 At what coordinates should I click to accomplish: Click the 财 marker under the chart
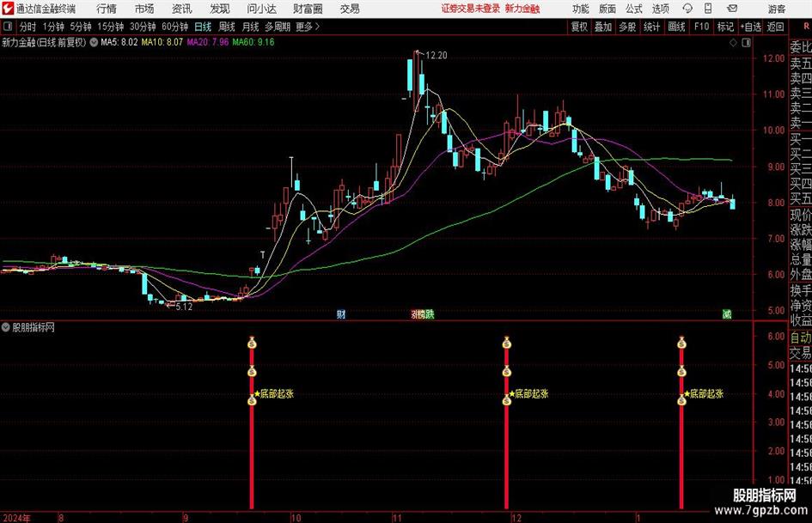point(341,314)
